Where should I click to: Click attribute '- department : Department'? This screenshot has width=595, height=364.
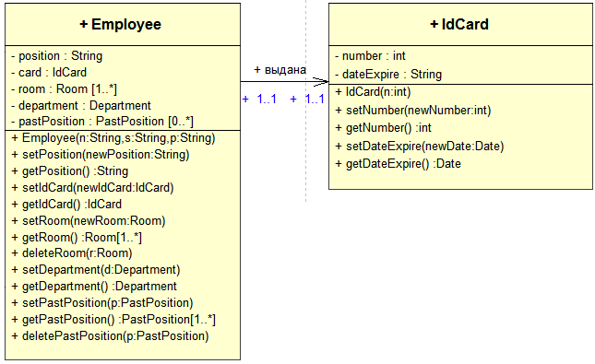click(x=81, y=105)
